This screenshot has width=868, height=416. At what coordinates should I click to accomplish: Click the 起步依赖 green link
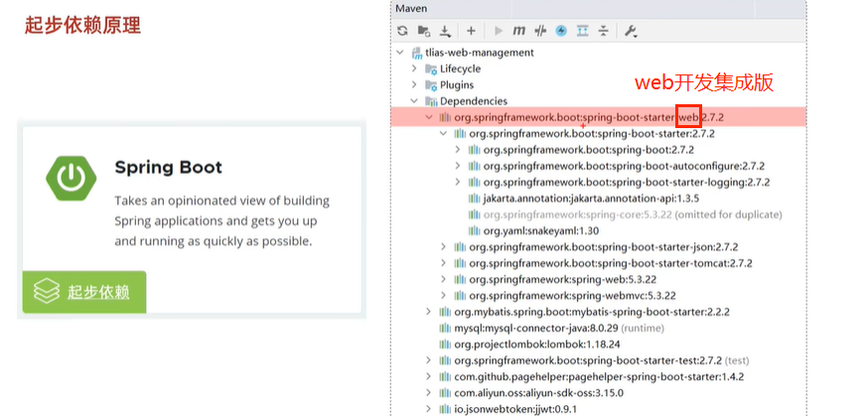point(98,292)
